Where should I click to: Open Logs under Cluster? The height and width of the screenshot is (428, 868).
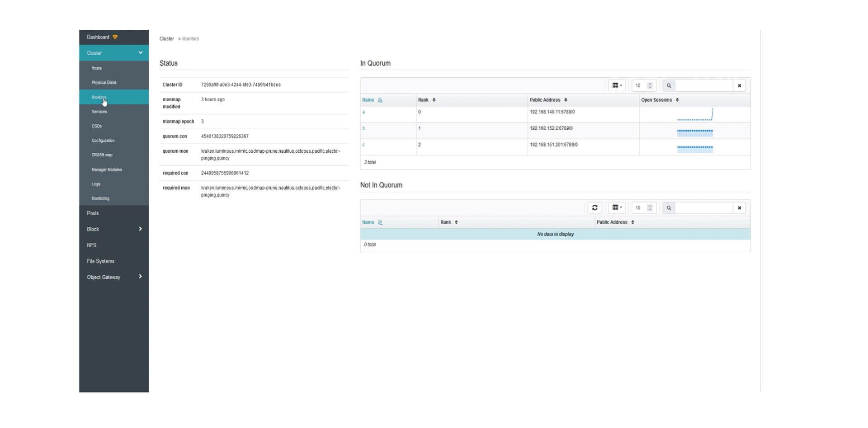tap(96, 184)
